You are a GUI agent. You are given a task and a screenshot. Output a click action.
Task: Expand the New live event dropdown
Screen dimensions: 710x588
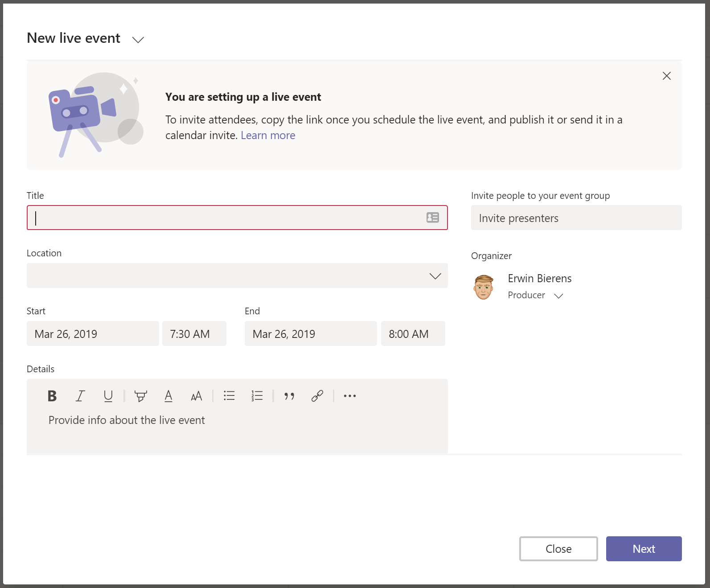(138, 40)
